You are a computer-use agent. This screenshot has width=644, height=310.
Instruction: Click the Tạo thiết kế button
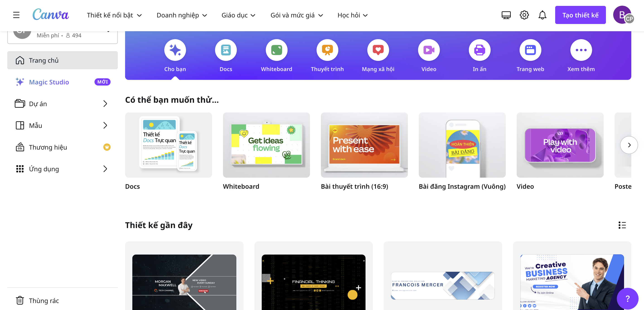tap(580, 15)
